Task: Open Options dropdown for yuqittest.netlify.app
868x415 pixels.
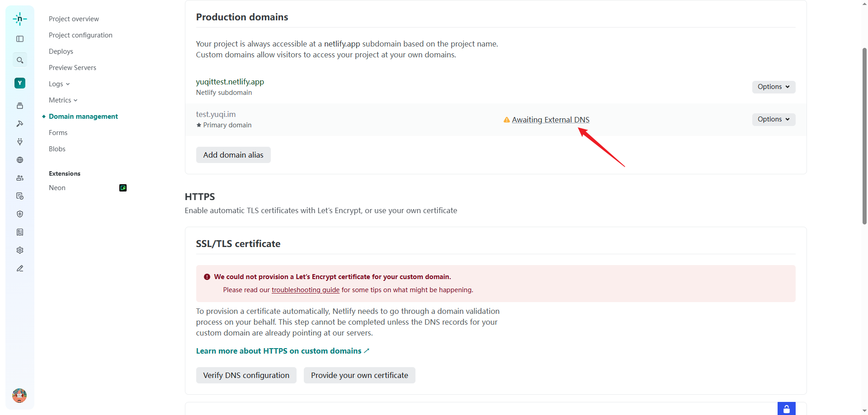Action: [x=773, y=87]
